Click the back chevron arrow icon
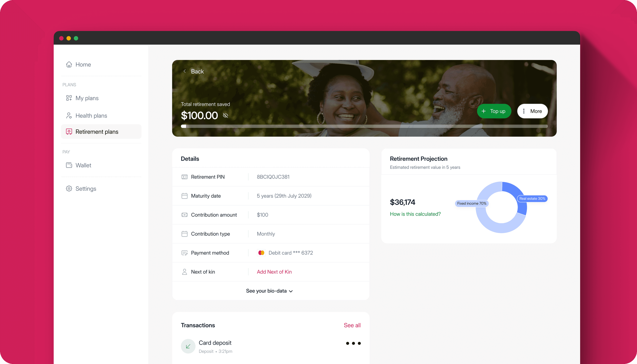Screen dimensions: 637x364 [x=184, y=71]
